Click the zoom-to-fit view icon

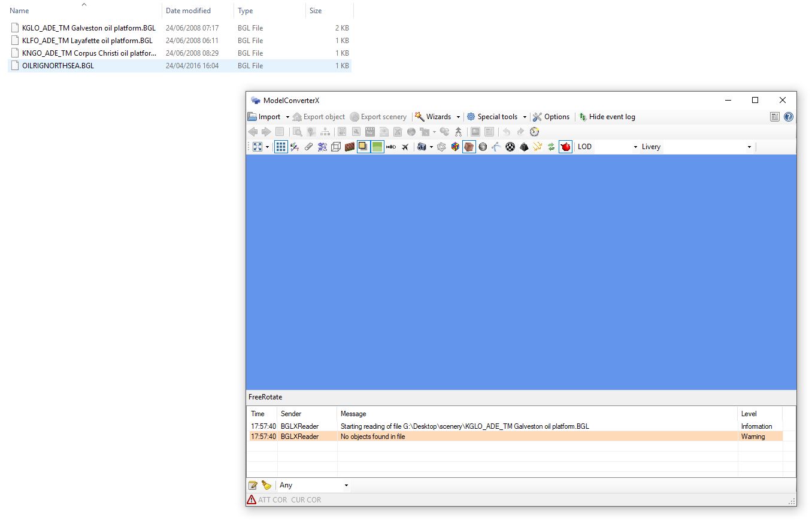(x=257, y=147)
